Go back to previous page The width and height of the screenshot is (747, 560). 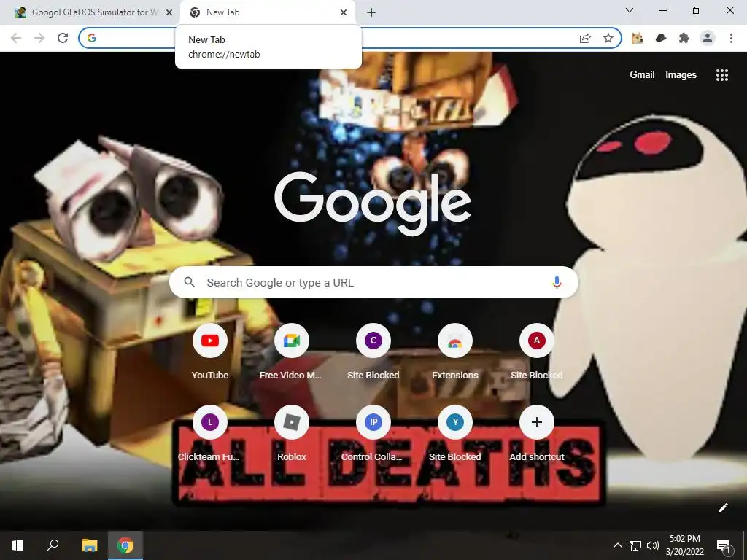(16, 38)
